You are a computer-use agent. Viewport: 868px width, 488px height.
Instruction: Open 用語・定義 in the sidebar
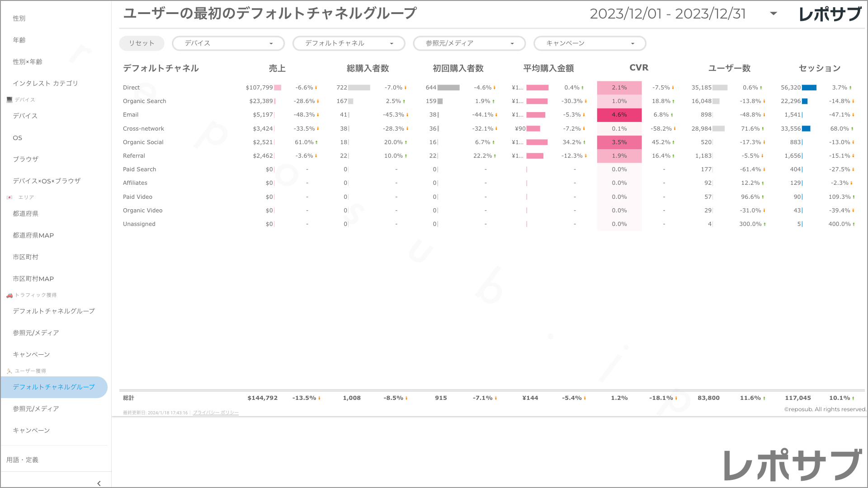click(x=23, y=460)
